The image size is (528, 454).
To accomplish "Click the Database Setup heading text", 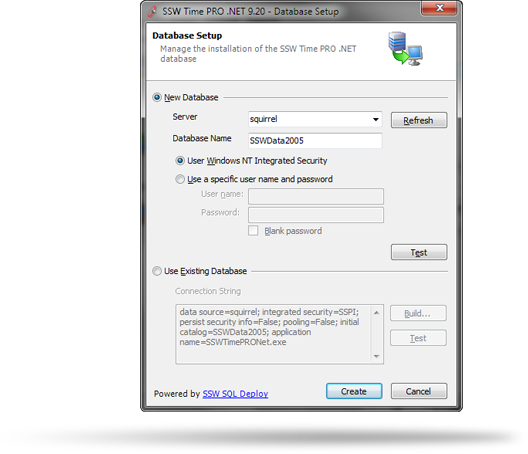I will (x=187, y=36).
